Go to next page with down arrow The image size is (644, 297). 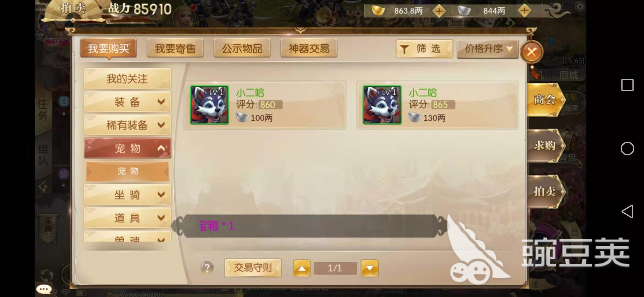click(x=370, y=268)
